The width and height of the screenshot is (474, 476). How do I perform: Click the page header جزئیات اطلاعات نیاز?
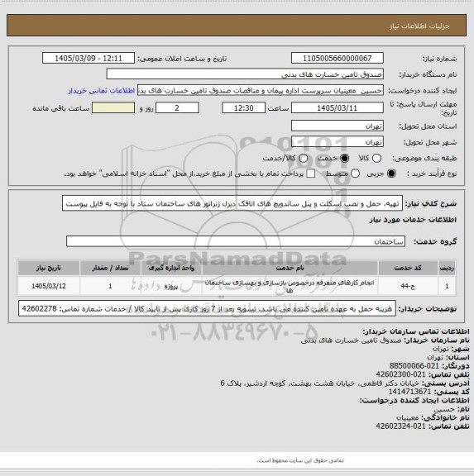click(419, 26)
